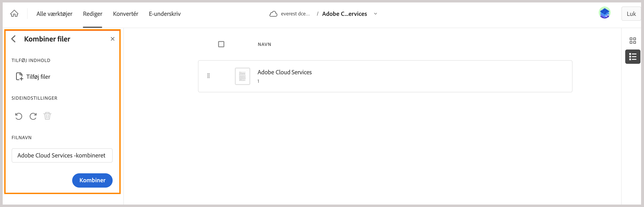Delete selected pages with trash icon

pyautogui.click(x=47, y=116)
